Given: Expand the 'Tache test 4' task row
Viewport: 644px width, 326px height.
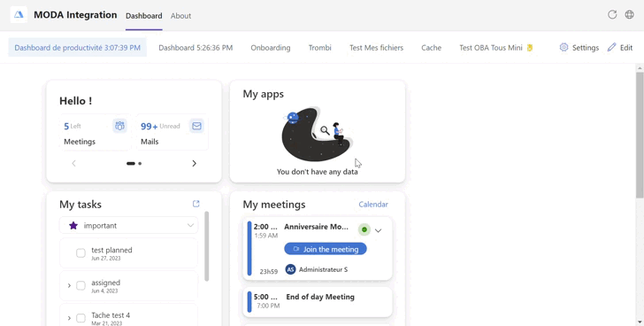Looking at the screenshot, I should click(69, 318).
